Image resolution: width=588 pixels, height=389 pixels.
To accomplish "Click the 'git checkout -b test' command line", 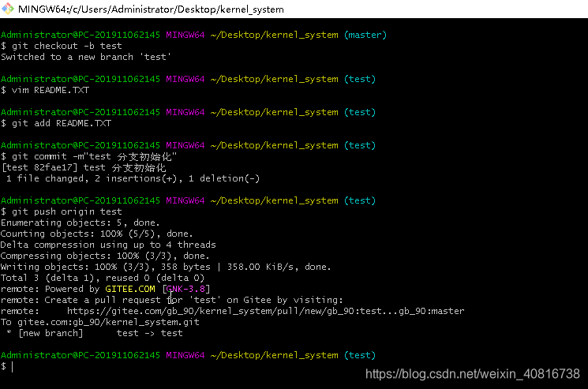I will point(61,46).
